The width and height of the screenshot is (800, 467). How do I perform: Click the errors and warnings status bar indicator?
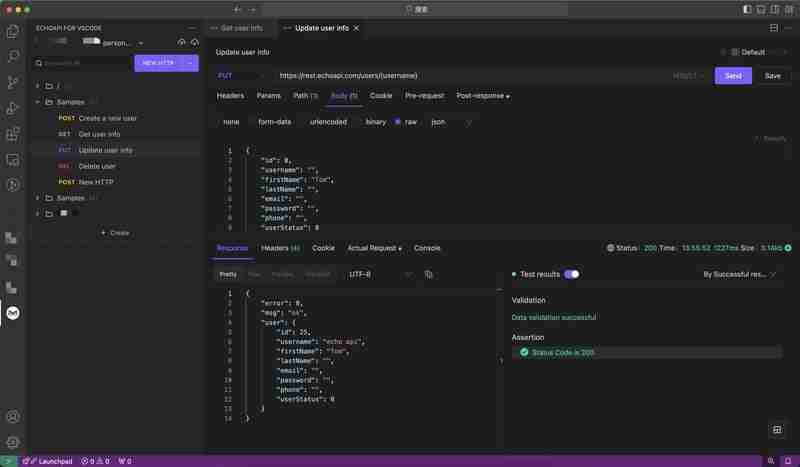coord(95,461)
